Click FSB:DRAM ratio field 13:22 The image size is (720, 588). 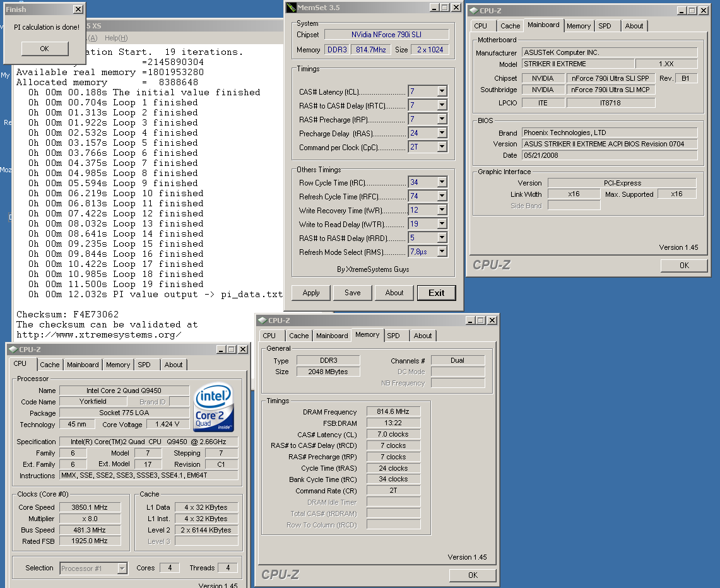pos(393,423)
